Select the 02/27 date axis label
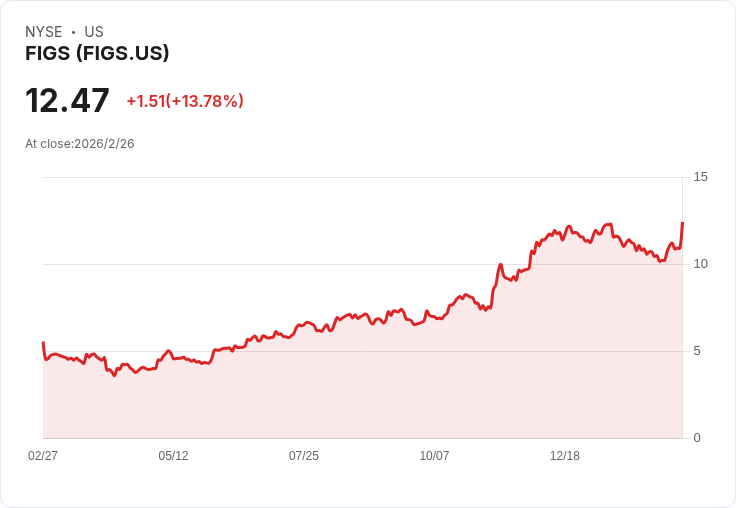Screen dimensions: 736x508 (43, 455)
